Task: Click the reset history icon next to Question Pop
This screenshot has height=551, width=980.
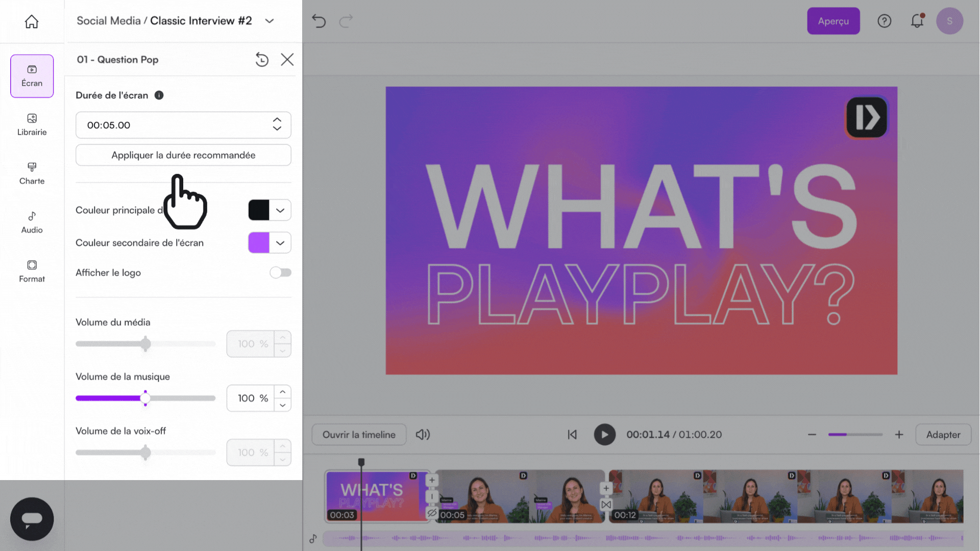Action: click(x=262, y=60)
